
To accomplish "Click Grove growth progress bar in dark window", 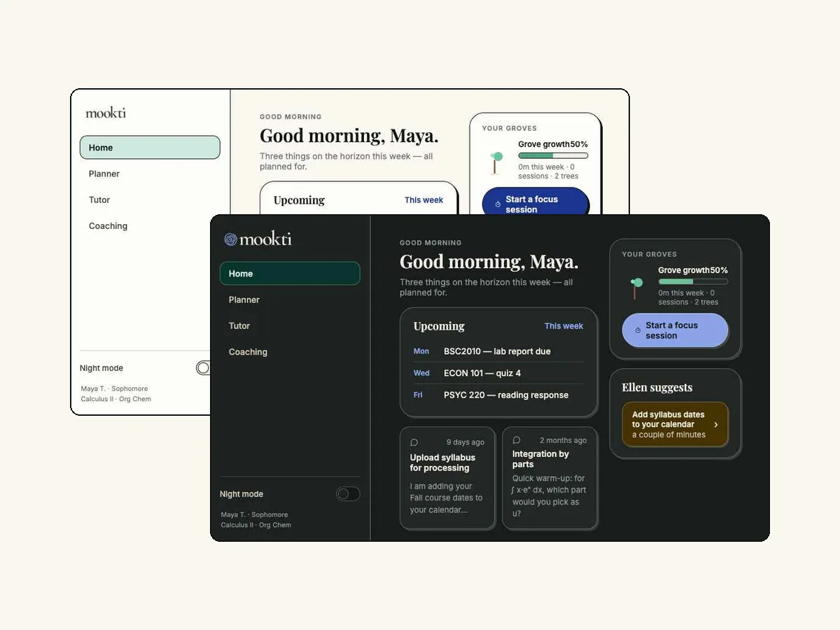I will click(x=693, y=281).
